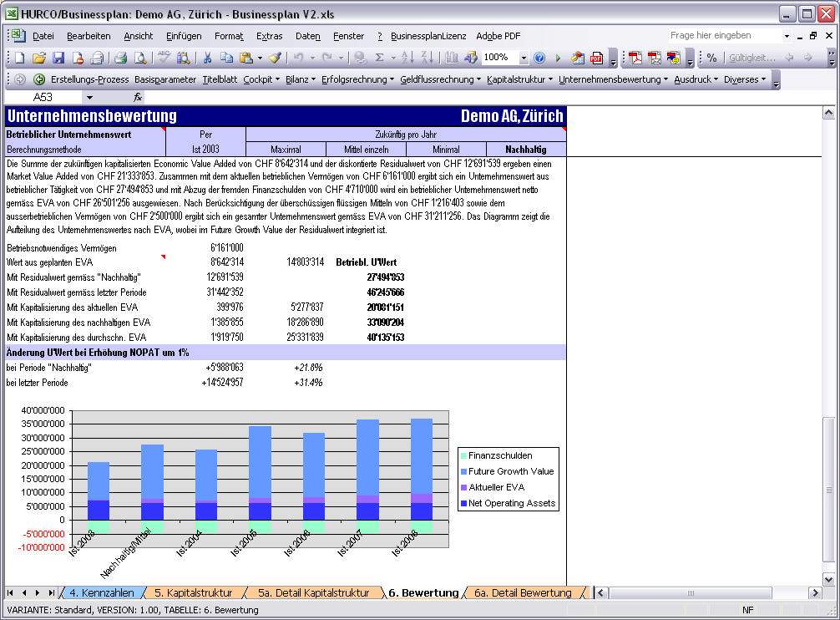Open the Research (book with magnifier) icon

pos(183,58)
